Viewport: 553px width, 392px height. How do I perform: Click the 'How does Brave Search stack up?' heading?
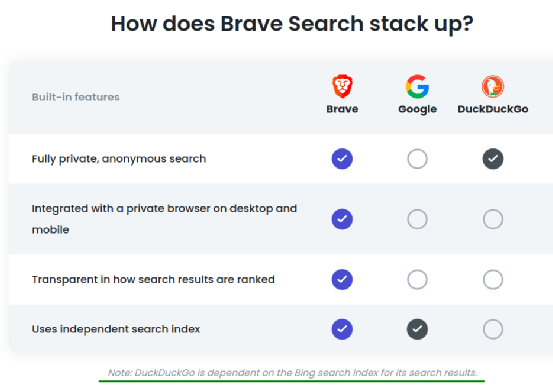tap(292, 24)
